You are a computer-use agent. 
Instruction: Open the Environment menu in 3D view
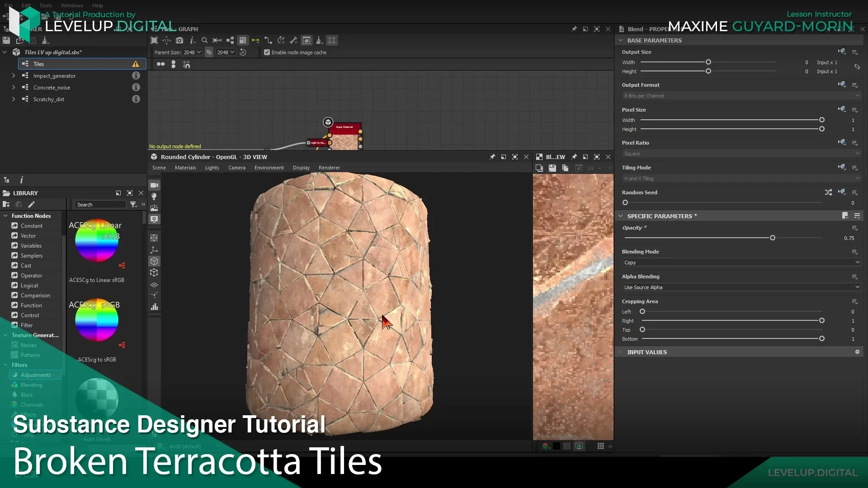pos(269,168)
